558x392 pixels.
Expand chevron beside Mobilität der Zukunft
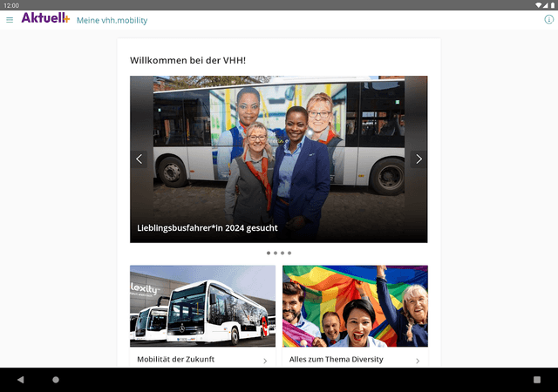[265, 361]
